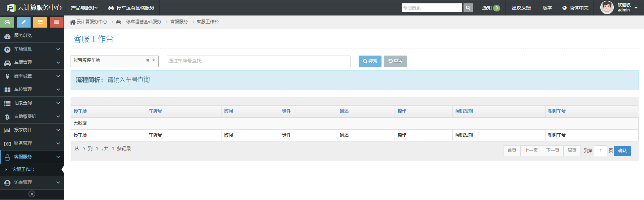Click the license plate search field
644x200 pixels.
(x=258, y=61)
